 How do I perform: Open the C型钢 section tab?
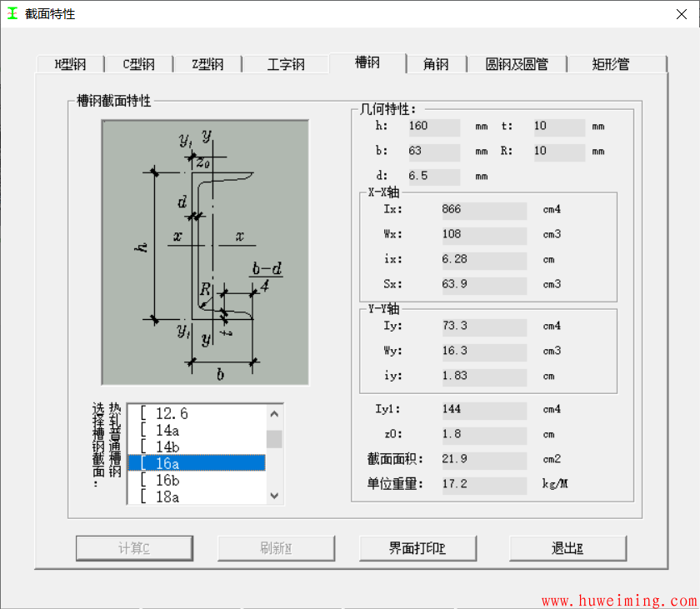click(138, 62)
